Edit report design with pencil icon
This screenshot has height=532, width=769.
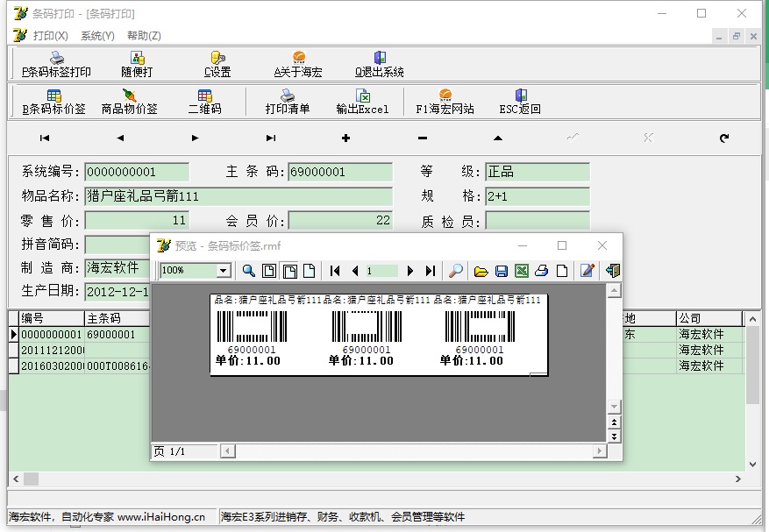coord(587,271)
